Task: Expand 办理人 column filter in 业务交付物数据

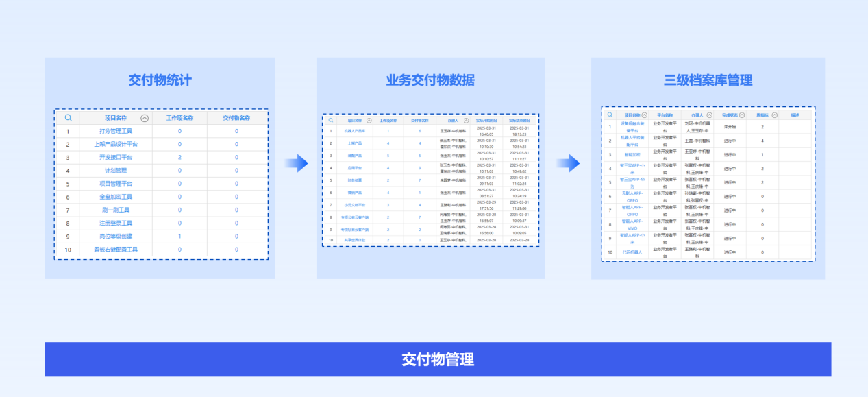Action: click(466, 120)
